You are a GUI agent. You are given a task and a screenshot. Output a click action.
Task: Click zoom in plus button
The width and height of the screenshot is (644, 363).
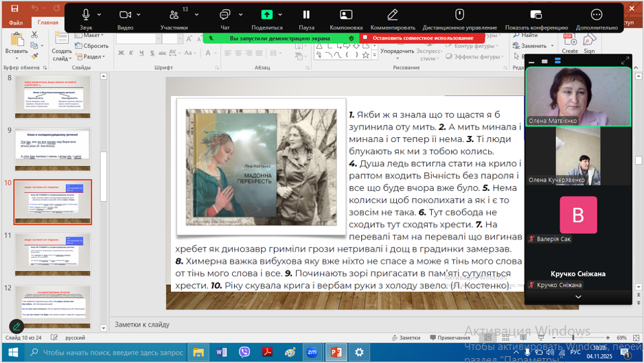pyautogui.click(x=608, y=338)
